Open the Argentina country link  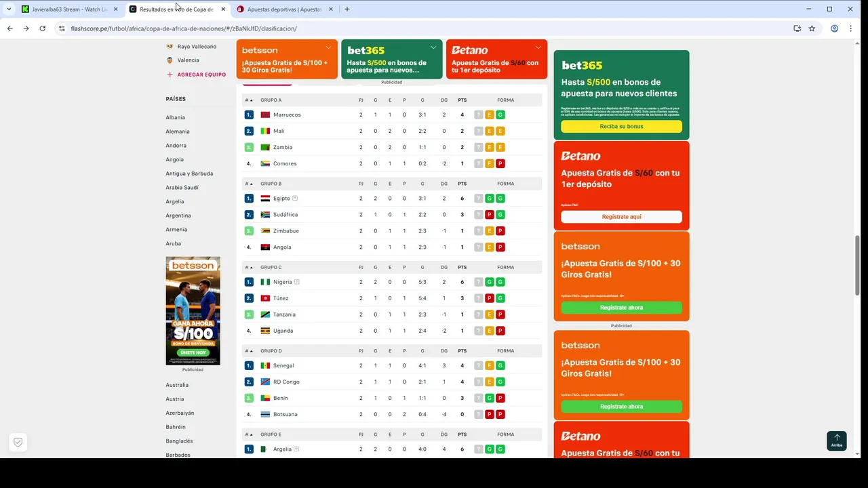[x=178, y=216]
